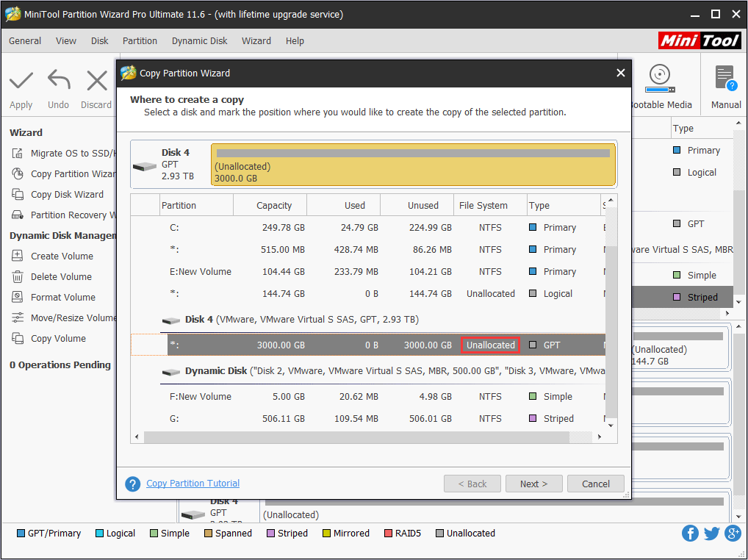The width and height of the screenshot is (748, 560).
Task: Click the GPT/Primary legend swatch
Action: 21,534
